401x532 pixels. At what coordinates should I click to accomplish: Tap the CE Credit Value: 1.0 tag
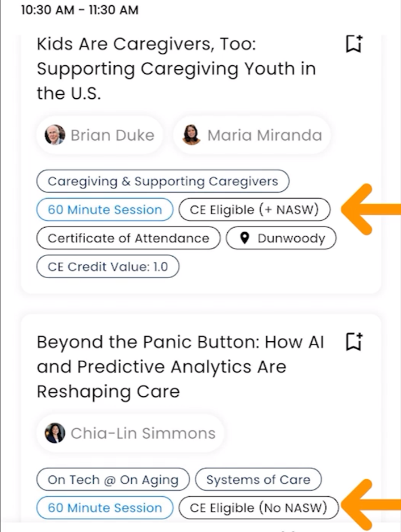click(108, 267)
